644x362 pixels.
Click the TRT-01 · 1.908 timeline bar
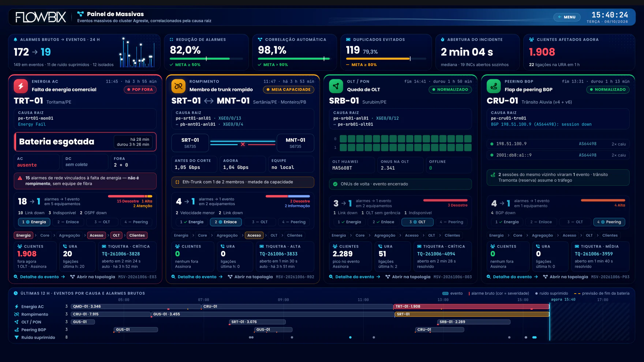(471, 306)
